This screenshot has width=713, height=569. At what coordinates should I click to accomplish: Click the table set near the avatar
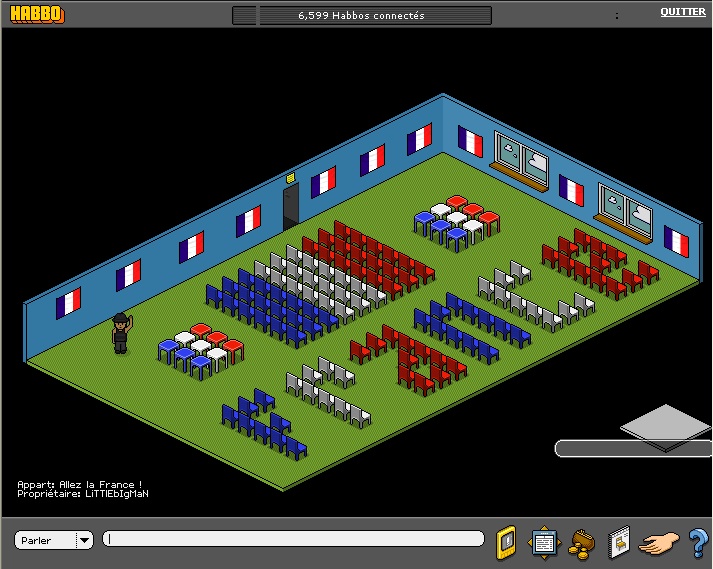click(x=201, y=346)
